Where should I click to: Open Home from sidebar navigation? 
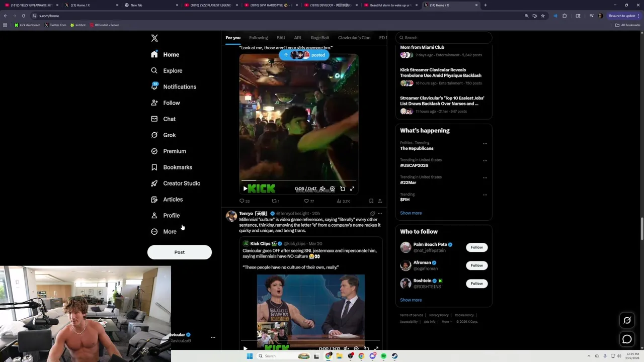point(165,54)
